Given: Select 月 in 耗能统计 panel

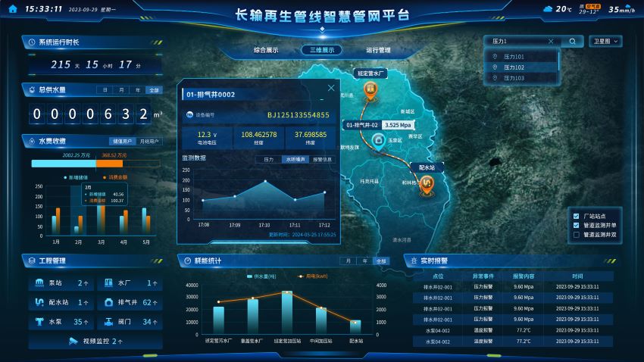Looking at the screenshot, I should tap(349, 261).
